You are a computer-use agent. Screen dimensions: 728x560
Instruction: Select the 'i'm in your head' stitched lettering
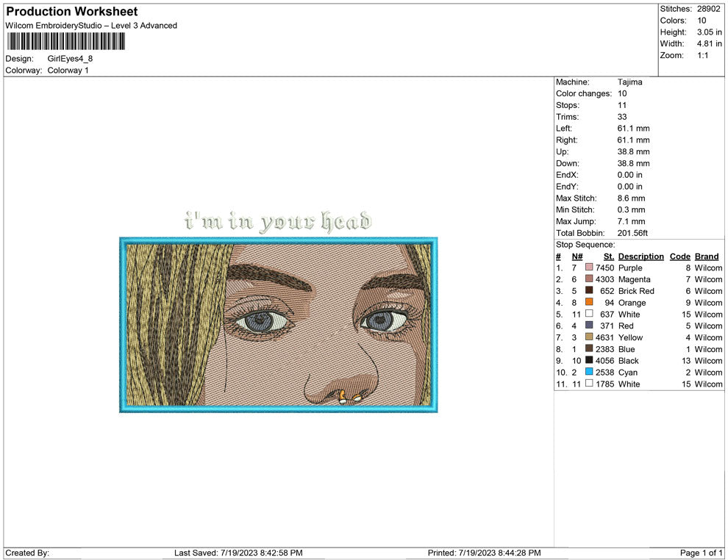point(277,220)
